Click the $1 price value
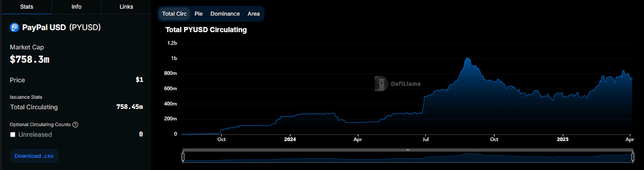The width and height of the screenshot is (644, 170). click(x=139, y=80)
